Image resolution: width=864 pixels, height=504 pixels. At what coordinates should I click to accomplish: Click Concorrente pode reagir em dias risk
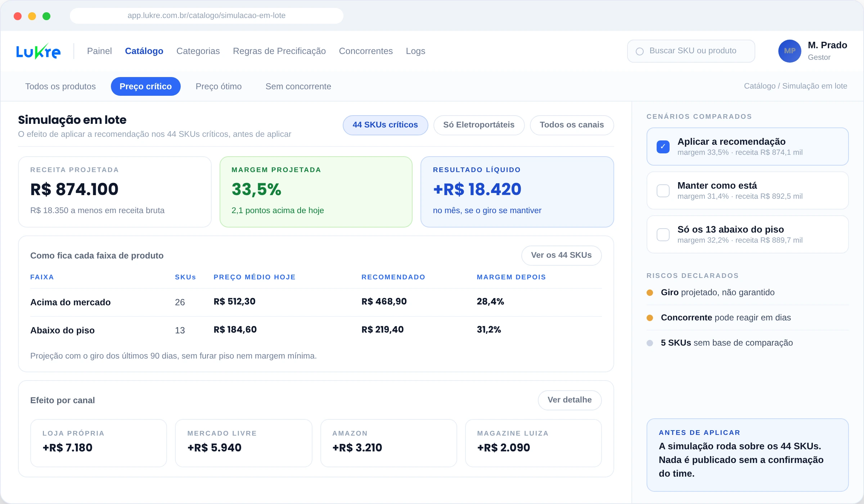tap(747, 318)
